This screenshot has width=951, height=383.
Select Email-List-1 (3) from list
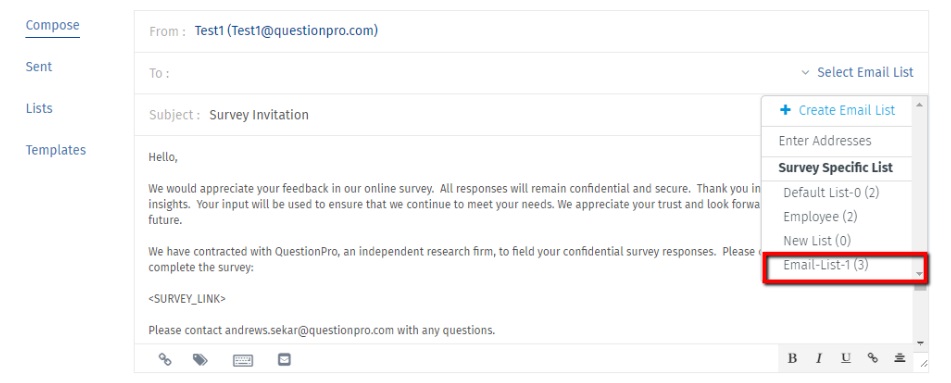825,265
